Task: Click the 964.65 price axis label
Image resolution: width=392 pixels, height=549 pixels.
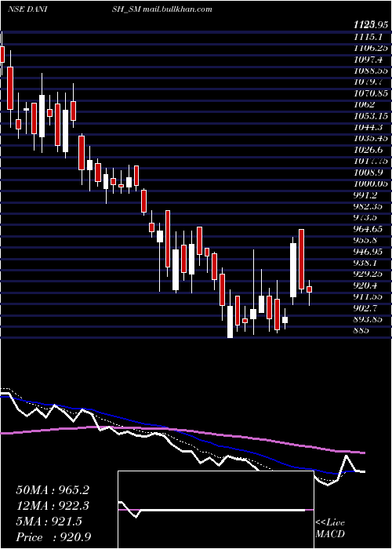Action: [368, 229]
